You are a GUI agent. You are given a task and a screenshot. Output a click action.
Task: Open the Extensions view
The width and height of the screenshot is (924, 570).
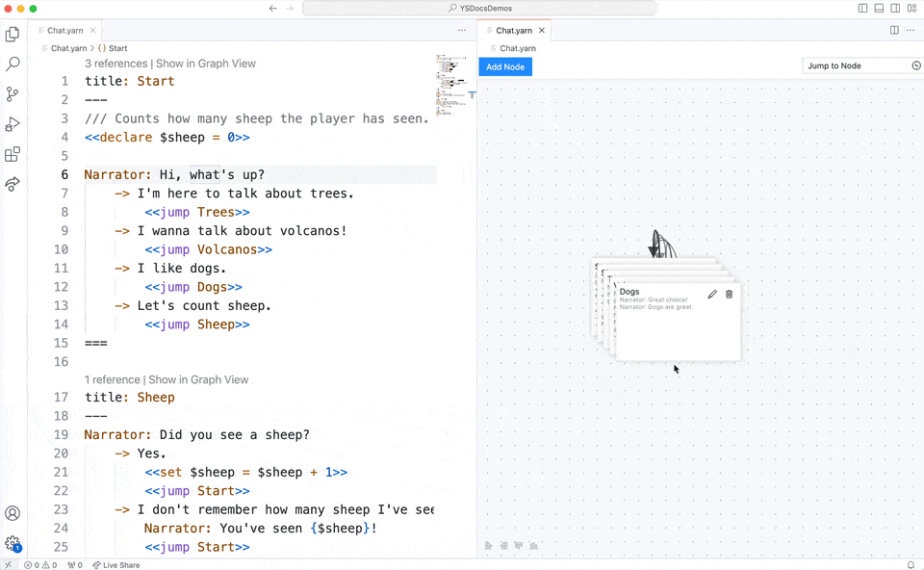[x=13, y=154]
